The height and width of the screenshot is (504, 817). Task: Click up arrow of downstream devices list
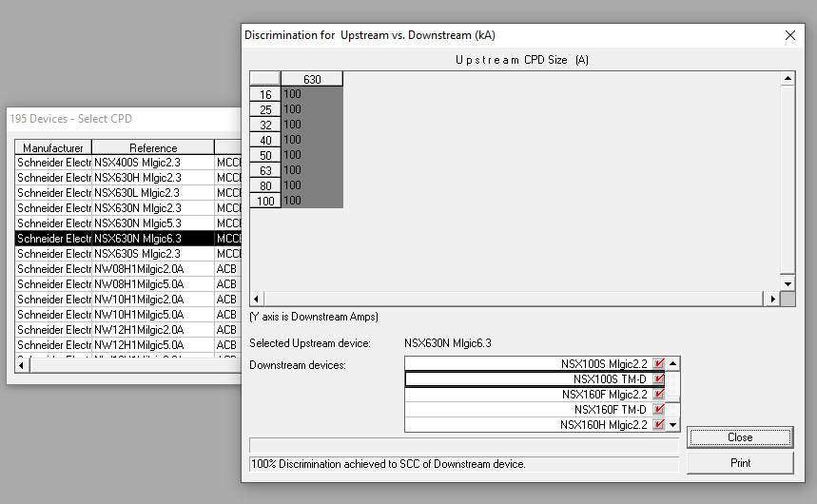tap(672, 363)
